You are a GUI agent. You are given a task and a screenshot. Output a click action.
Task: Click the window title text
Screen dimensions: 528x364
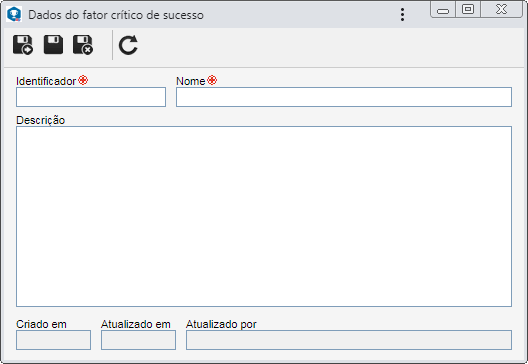click(116, 15)
